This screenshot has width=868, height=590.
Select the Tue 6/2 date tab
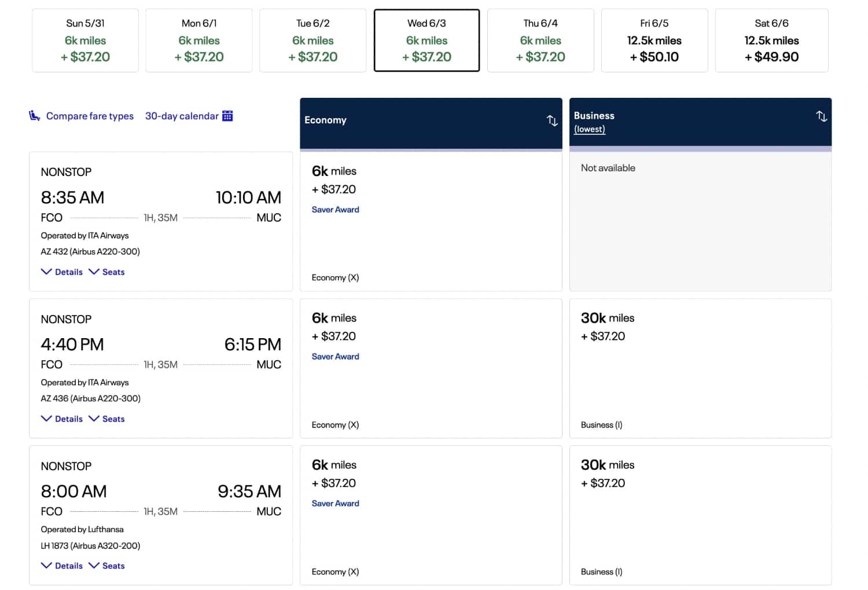click(x=312, y=41)
